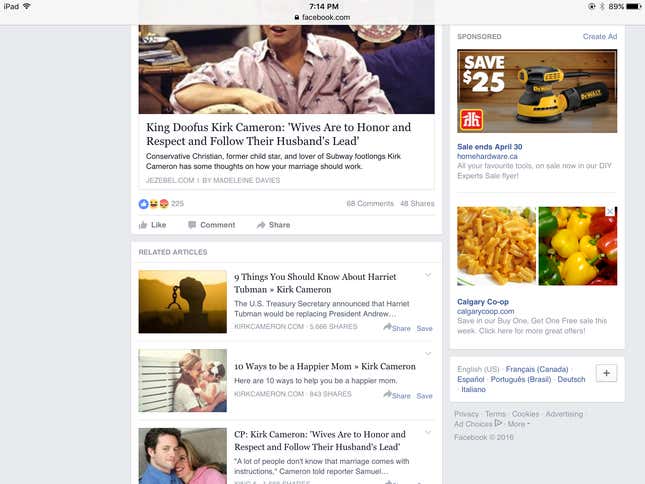The height and width of the screenshot is (484, 645).
Task: Tap the rotation lock icon in status bar
Action: click(x=592, y=6)
